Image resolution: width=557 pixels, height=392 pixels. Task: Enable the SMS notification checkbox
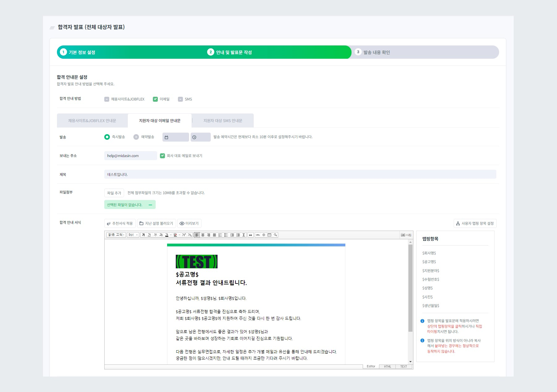click(x=180, y=99)
